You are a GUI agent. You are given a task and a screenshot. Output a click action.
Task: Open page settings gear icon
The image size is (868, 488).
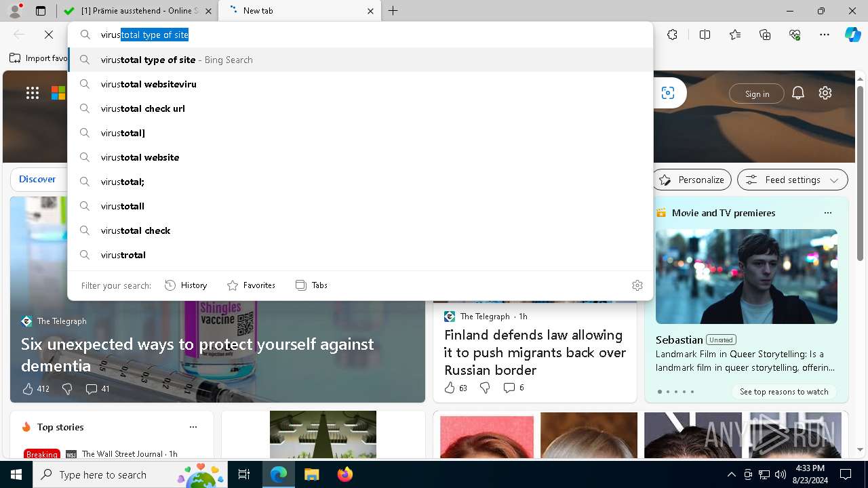(x=825, y=94)
